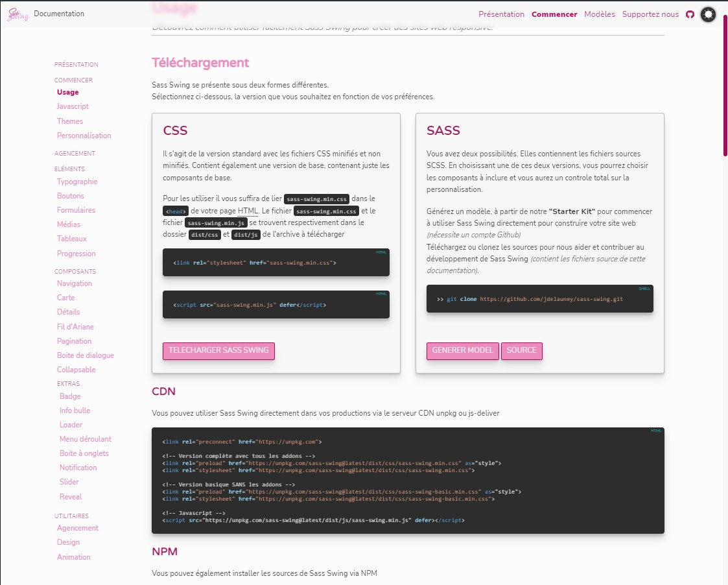Expand the AGENCEMENT sidebar section

click(75, 154)
